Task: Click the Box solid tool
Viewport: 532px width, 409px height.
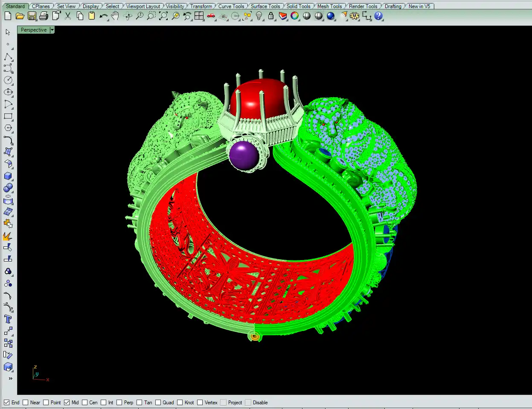Action: coord(8,176)
